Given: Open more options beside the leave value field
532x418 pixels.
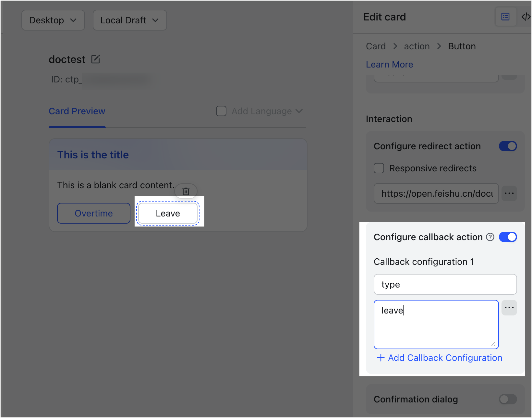Looking at the screenshot, I should 509,308.
